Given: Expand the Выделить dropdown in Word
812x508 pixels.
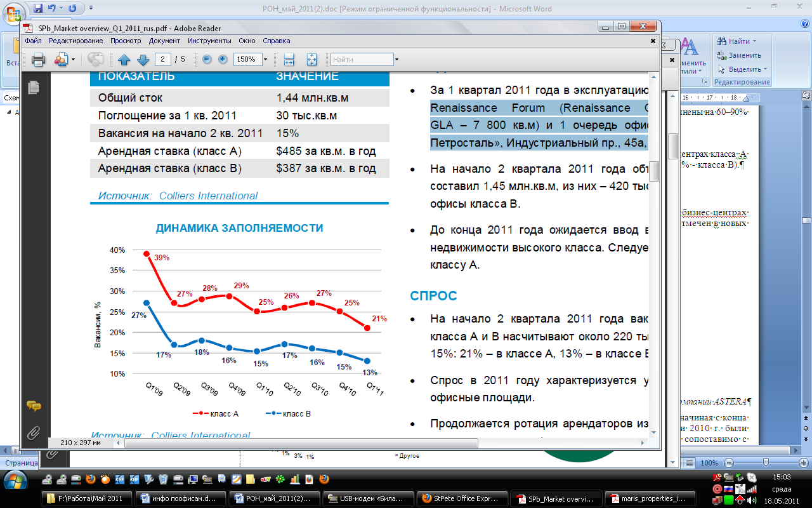Looking at the screenshot, I should coord(766,69).
